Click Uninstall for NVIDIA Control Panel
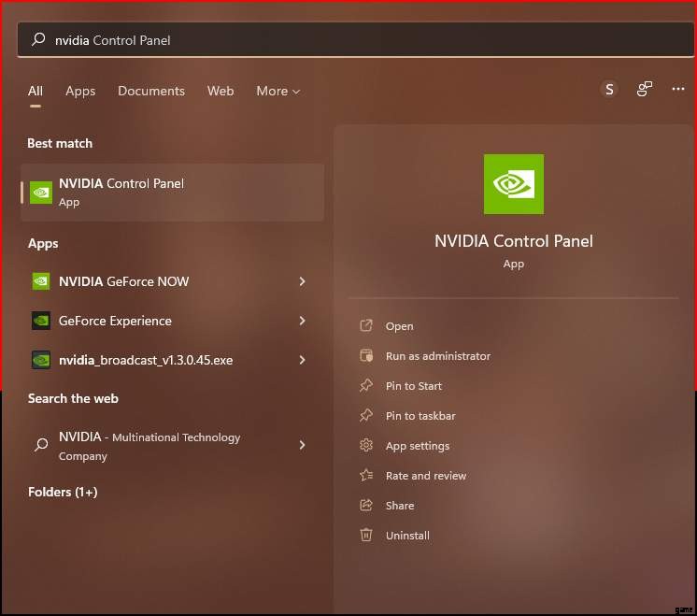Image resolution: width=697 pixels, height=616 pixels. pyautogui.click(x=407, y=535)
